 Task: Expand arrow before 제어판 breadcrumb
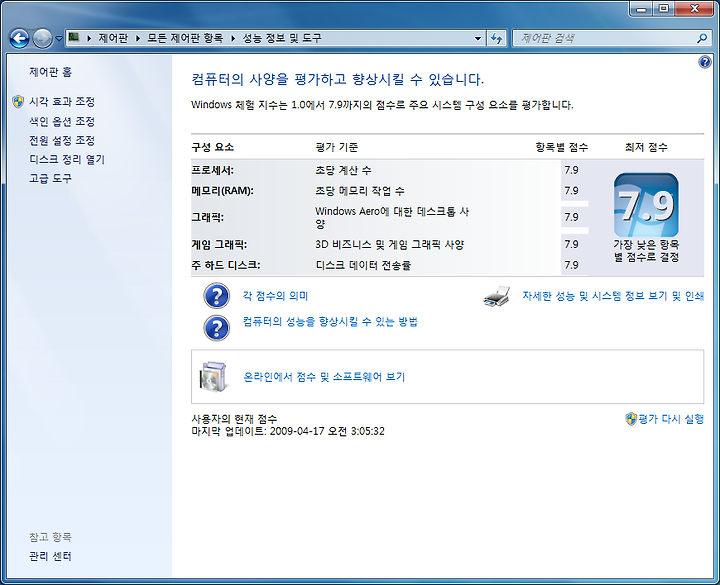[x=89, y=38]
